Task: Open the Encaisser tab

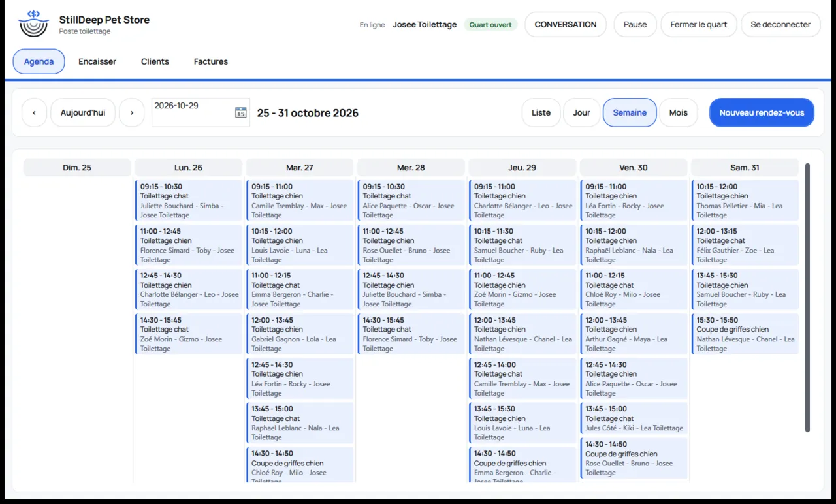Action: (97, 61)
